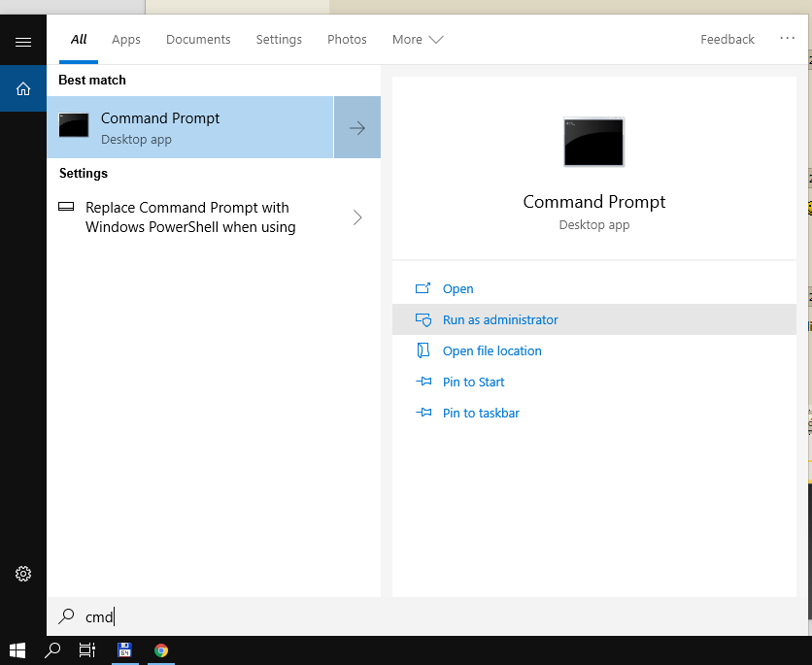This screenshot has height=665, width=812.
Task: Click the Open action icon
Action: click(423, 288)
